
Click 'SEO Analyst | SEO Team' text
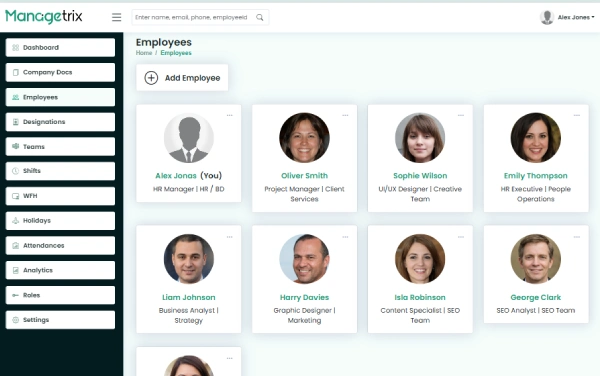coord(536,311)
